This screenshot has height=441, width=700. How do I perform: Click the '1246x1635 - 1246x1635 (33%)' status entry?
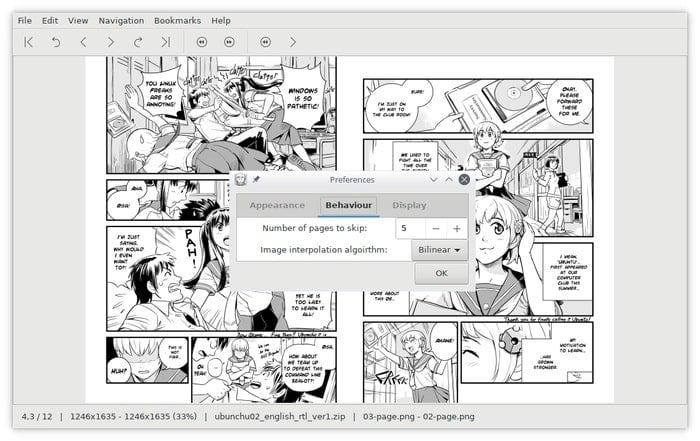click(133, 416)
